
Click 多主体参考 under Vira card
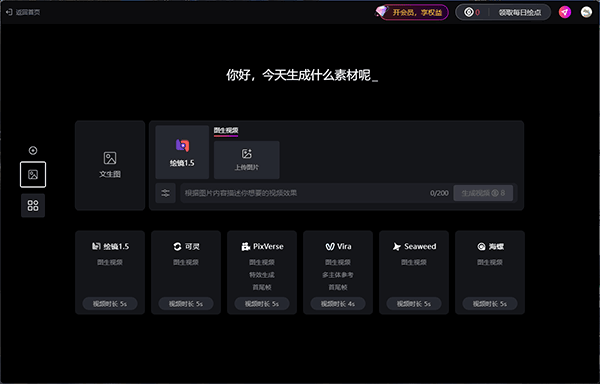pos(338,275)
